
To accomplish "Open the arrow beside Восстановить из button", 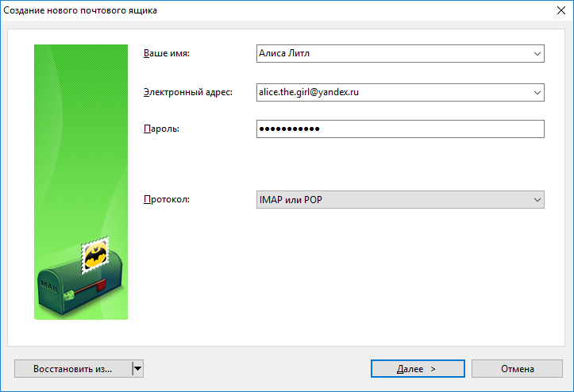I will click(x=137, y=368).
